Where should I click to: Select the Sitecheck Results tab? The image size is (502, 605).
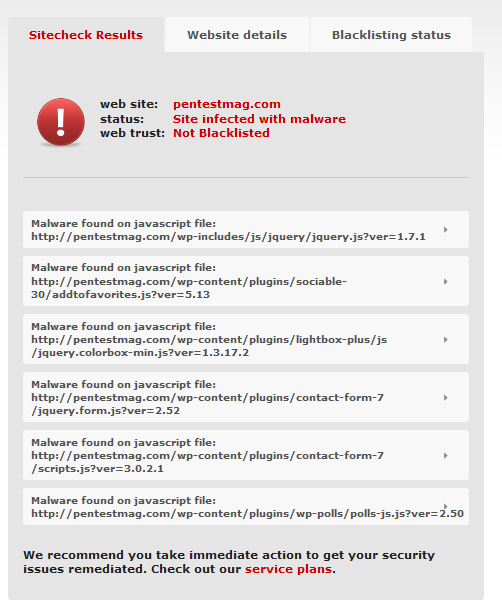(x=86, y=35)
